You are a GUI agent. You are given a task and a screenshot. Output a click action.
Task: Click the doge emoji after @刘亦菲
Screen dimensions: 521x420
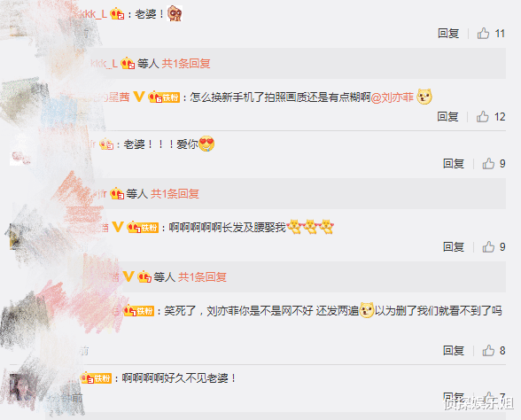[424, 97]
